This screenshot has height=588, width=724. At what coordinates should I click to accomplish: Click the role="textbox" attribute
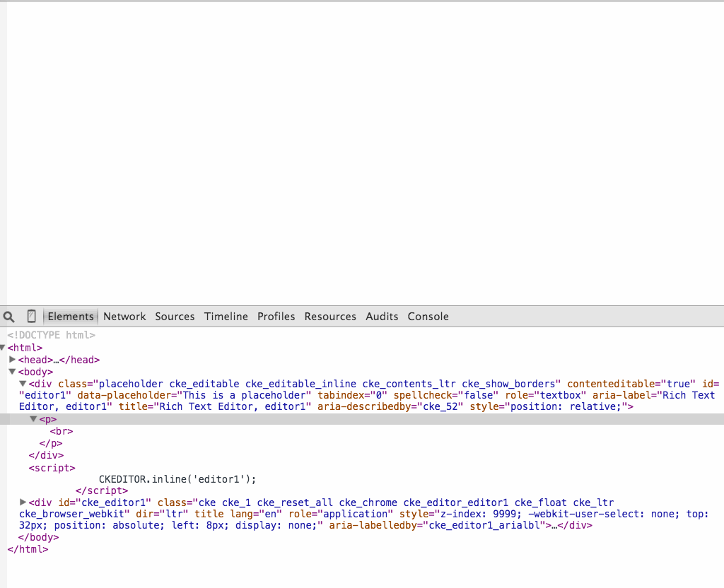point(546,395)
